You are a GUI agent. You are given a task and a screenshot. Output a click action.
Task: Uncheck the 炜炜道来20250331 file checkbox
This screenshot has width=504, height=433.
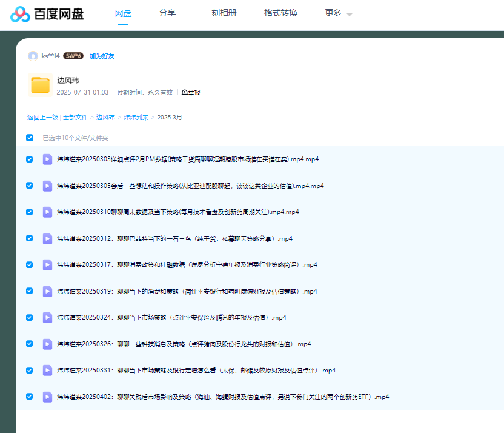(30, 370)
